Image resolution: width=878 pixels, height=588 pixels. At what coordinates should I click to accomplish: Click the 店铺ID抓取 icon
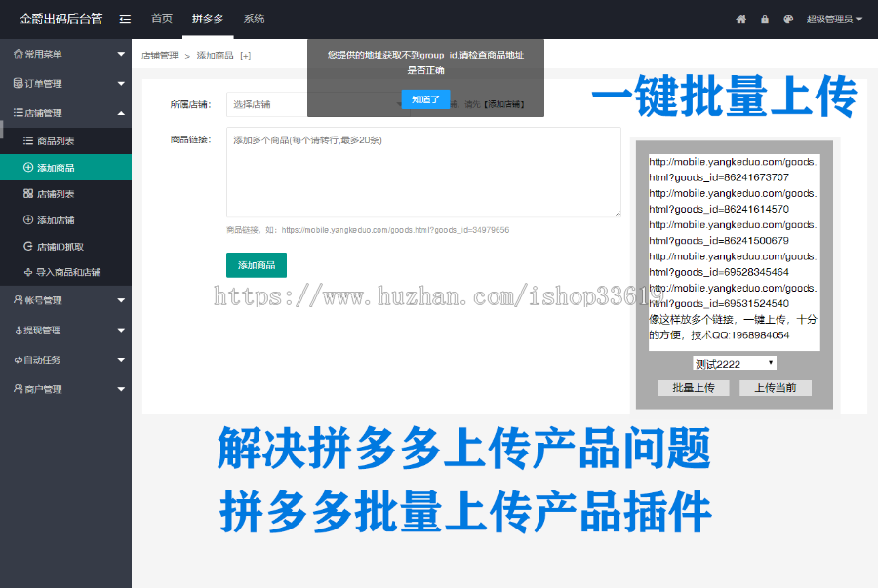(27, 246)
